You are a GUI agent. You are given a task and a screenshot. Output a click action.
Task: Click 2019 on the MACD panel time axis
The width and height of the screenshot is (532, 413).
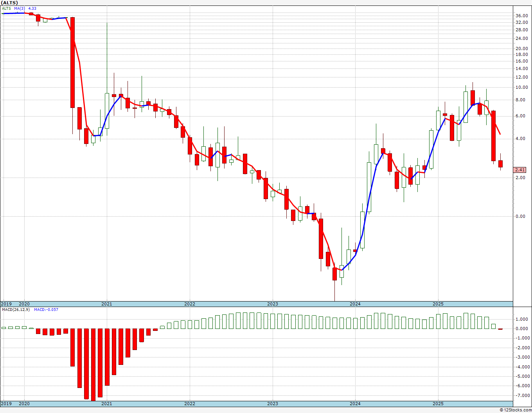6,404
